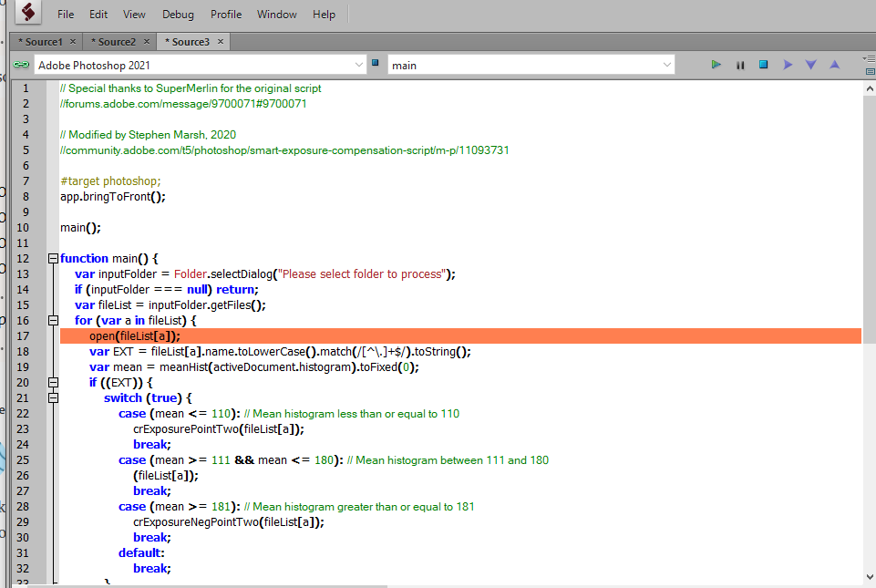Step out using the up arrow icon

pos(832,65)
